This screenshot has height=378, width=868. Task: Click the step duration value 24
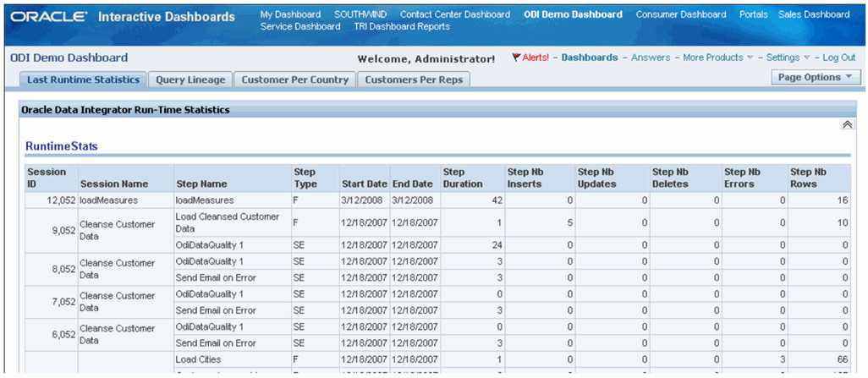pyautogui.click(x=497, y=244)
